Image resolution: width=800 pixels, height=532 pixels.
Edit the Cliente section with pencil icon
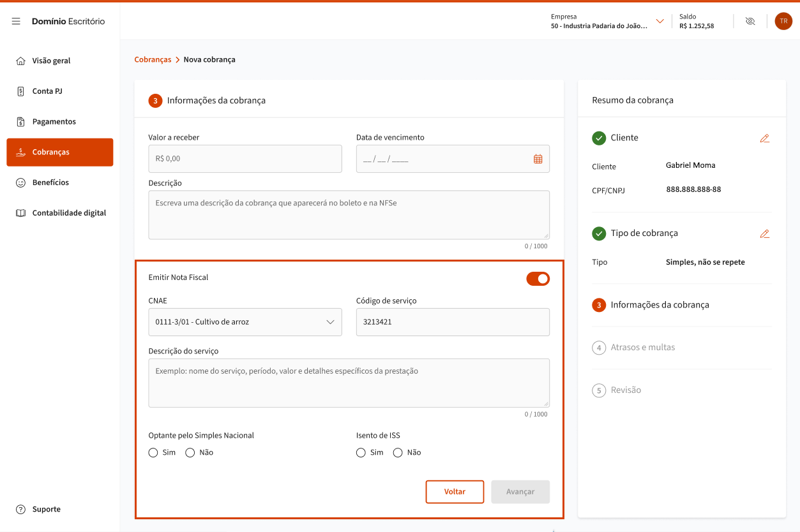(x=764, y=138)
